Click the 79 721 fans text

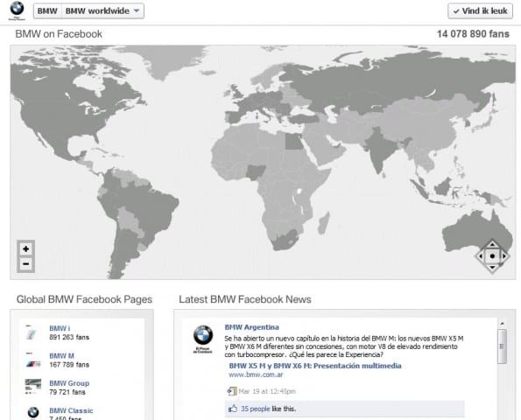67,392
